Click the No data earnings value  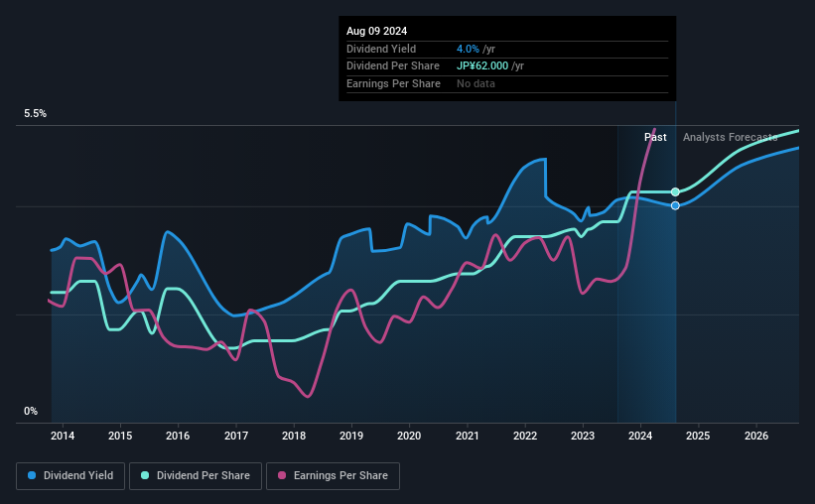[x=476, y=83]
